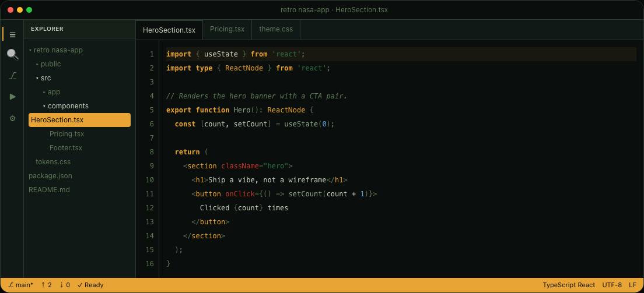Switch to the Pricing.tsx tab
The width and height of the screenshot is (644, 293).
pos(227,30)
